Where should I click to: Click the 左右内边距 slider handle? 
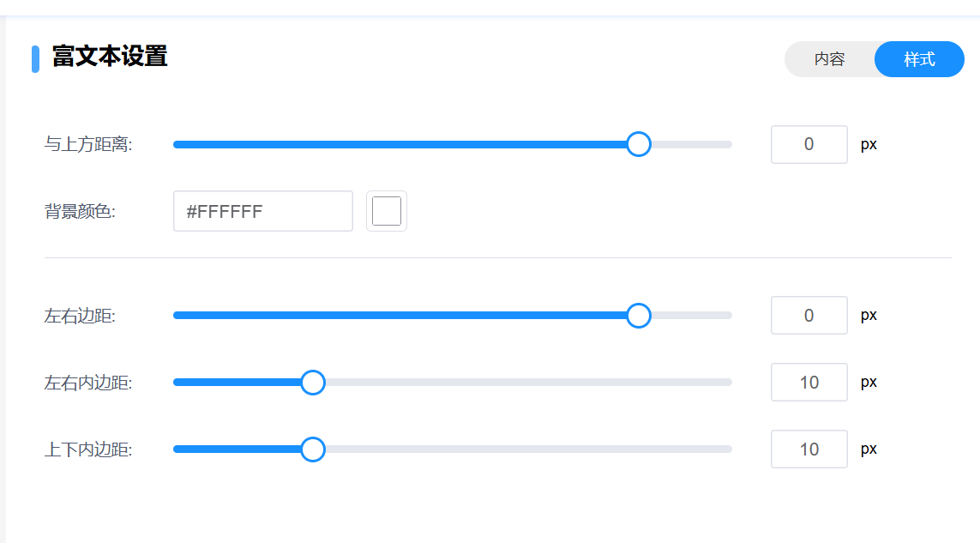[313, 383]
